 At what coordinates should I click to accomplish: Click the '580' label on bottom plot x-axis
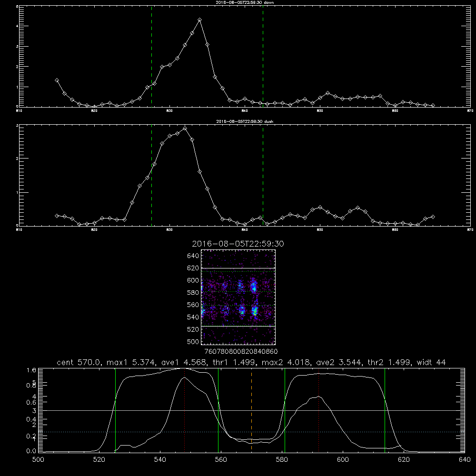click(x=282, y=460)
